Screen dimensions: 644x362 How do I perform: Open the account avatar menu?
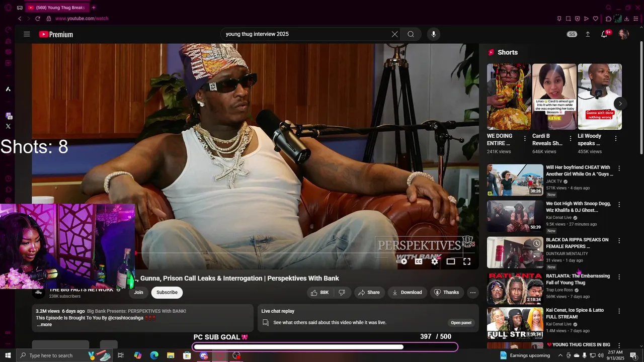click(x=623, y=34)
